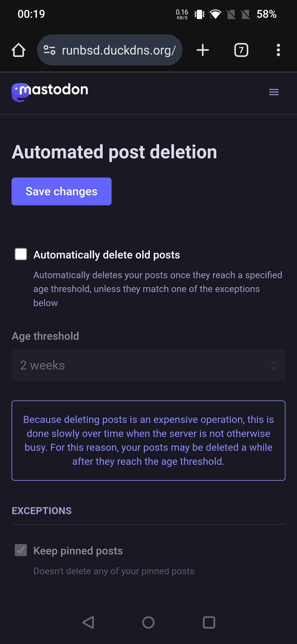Viewport: 297px width, 644px height.
Task: Click the Age threshold dropdown arrows
Action: [274, 365]
